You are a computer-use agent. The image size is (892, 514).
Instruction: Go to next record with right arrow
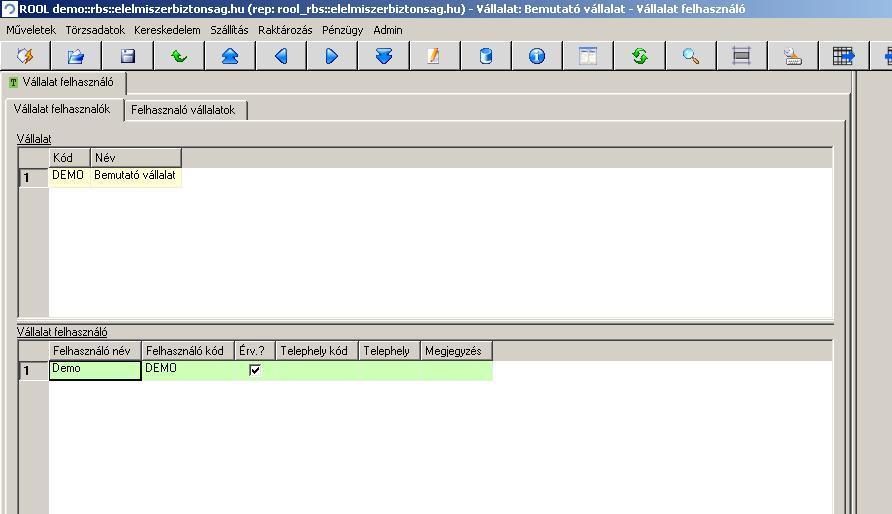pos(332,56)
